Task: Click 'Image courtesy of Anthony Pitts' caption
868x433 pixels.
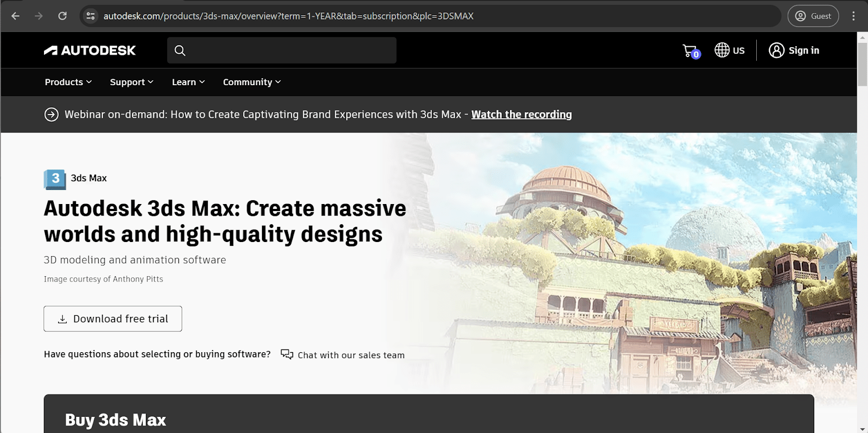Action: (103, 279)
